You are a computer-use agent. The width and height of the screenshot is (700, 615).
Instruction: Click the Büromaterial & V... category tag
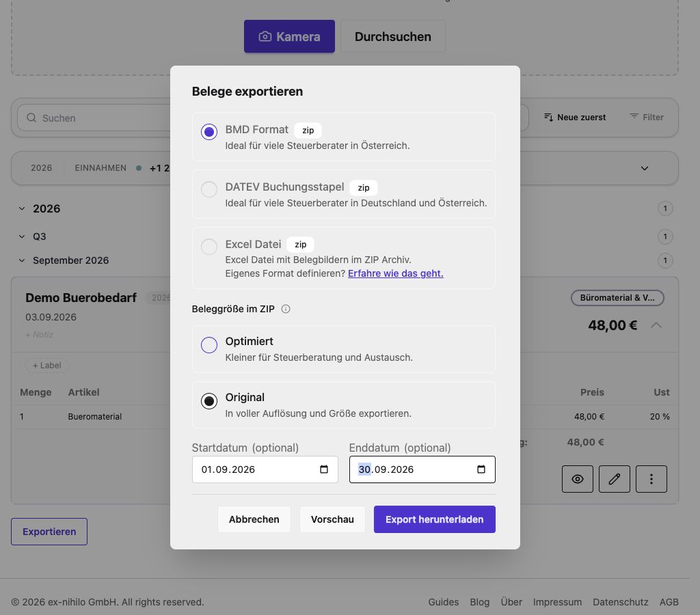pyautogui.click(x=617, y=298)
